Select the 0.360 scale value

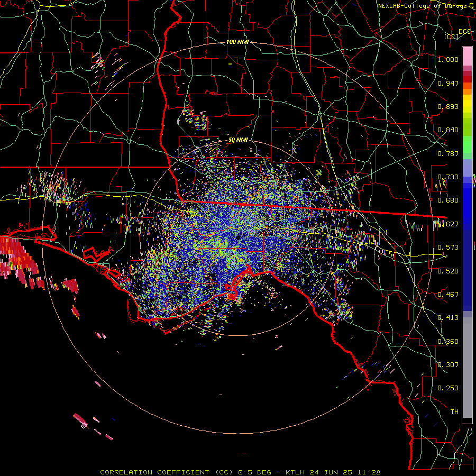click(448, 342)
